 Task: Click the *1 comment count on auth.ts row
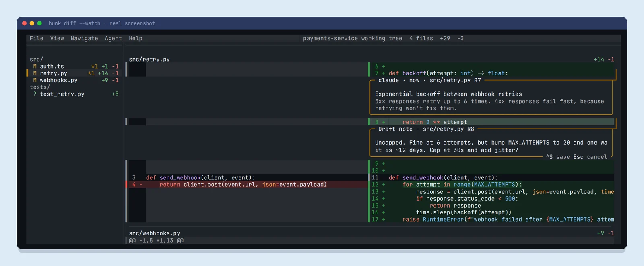click(95, 66)
